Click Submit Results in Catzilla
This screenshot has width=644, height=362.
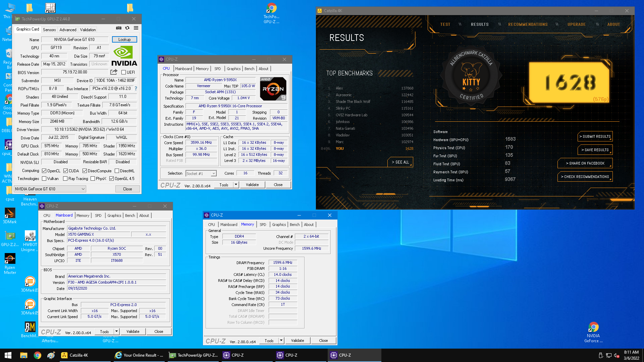coord(595,136)
